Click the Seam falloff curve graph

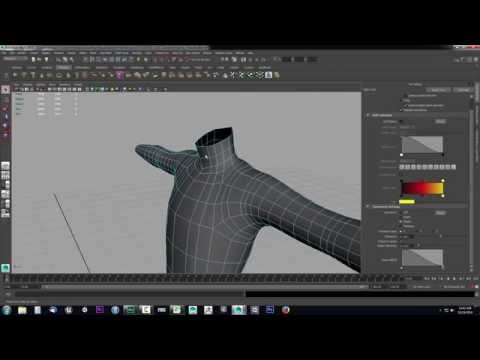tap(422, 258)
